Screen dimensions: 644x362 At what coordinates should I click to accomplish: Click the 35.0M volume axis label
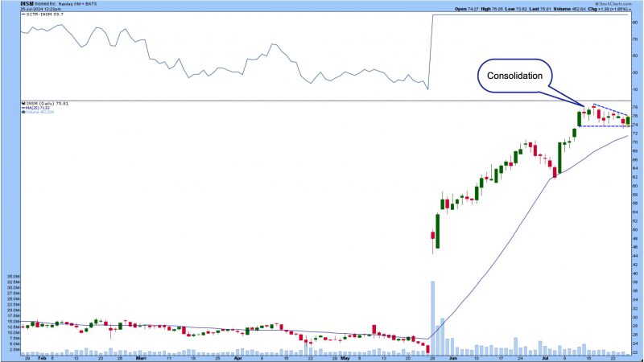coord(13,277)
